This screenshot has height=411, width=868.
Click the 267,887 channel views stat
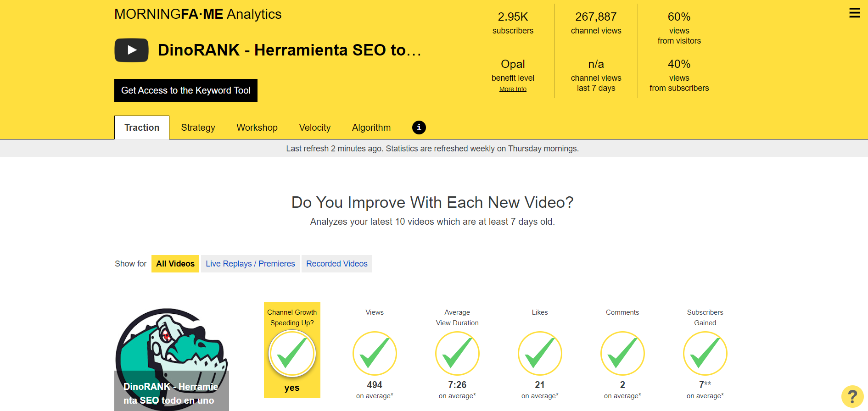[596, 23]
